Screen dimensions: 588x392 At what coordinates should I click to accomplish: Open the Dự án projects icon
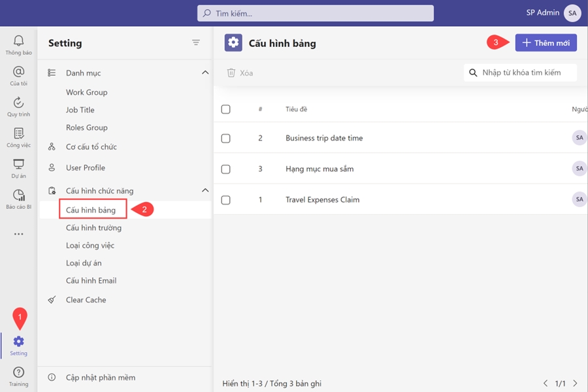click(x=18, y=164)
